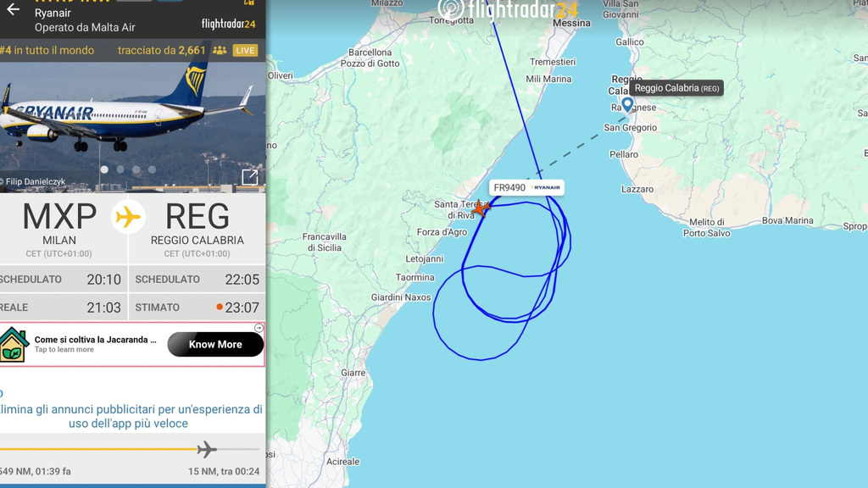Select the second photo carousel dot
The image size is (868, 488).
(x=120, y=169)
